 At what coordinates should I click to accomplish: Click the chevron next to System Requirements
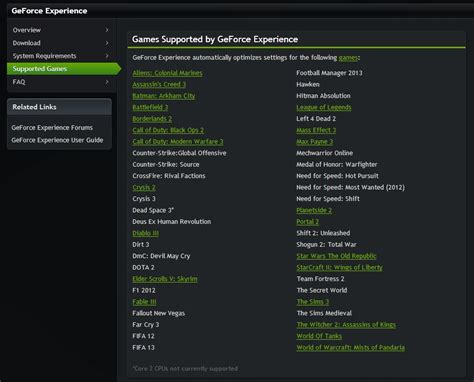pyautogui.click(x=107, y=56)
